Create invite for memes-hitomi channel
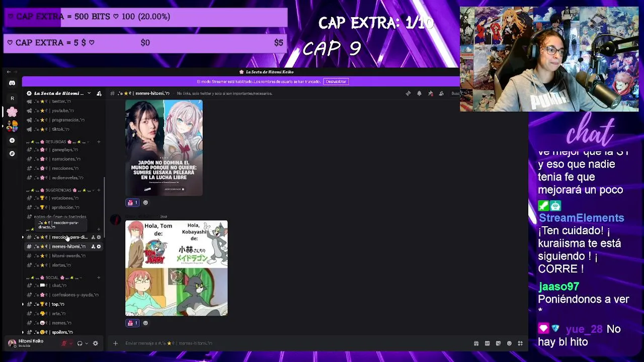The height and width of the screenshot is (362, 644). pos(93,246)
